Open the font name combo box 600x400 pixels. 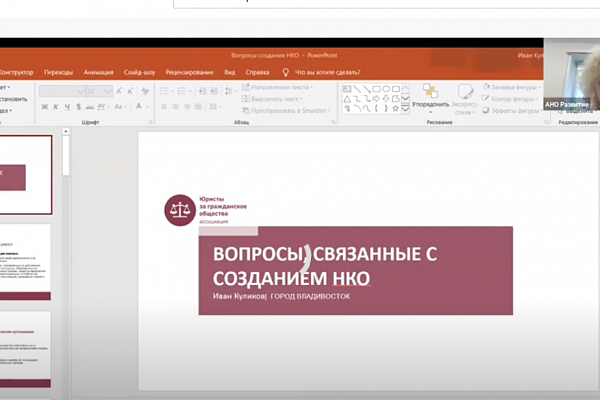click(x=62, y=91)
